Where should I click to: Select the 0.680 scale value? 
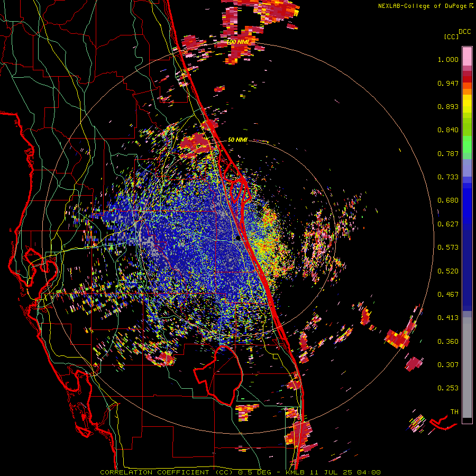(x=448, y=200)
